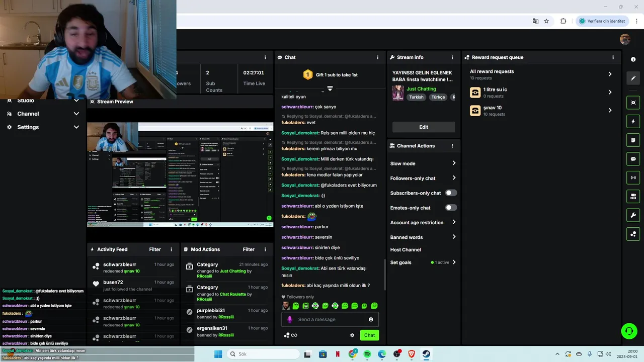Screen dimensions: 644x362
Task: Focus the Send a message field
Action: pyautogui.click(x=330, y=319)
